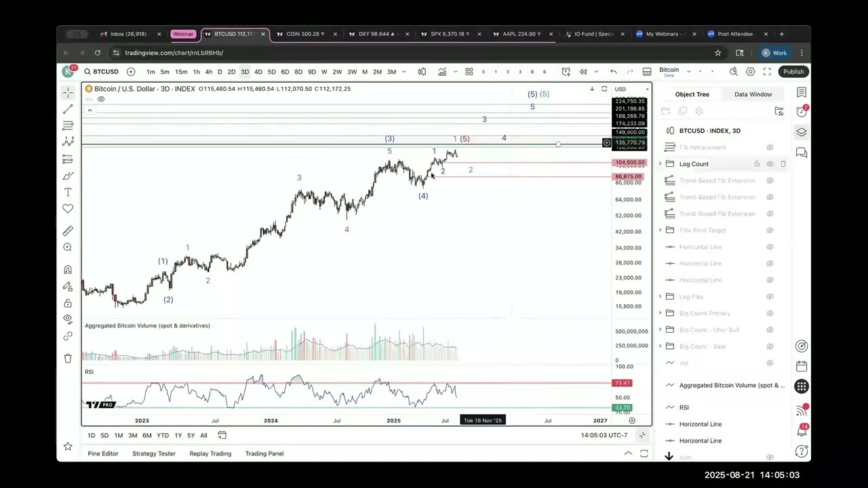Expand the Big Count Primary folder
Viewport: 868px width, 488px height.
point(660,313)
